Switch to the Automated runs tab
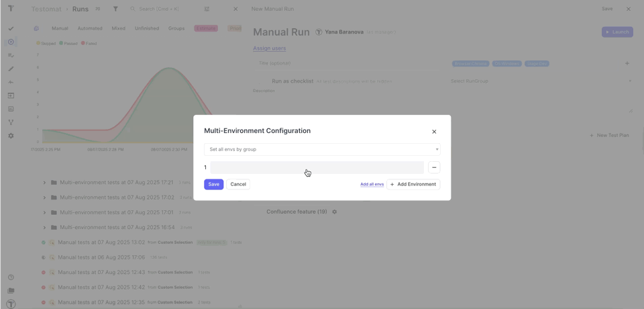 (x=90, y=28)
